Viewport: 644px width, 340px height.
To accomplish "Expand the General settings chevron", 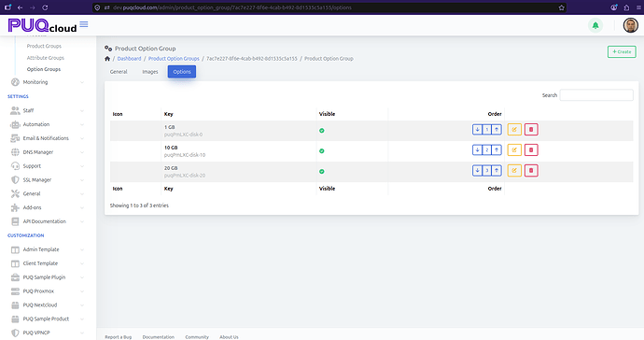I will tap(82, 193).
